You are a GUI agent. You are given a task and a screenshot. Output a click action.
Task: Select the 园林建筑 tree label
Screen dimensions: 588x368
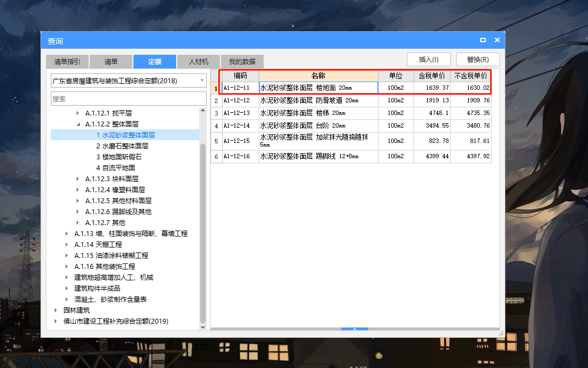(77, 310)
